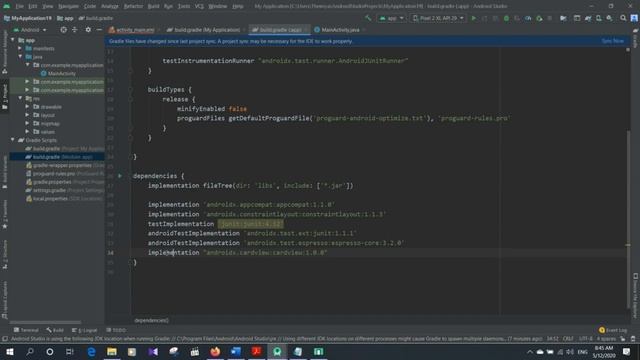640x360 pixels.
Task: Open the Android view selector dropdown
Action: coord(30,30)
